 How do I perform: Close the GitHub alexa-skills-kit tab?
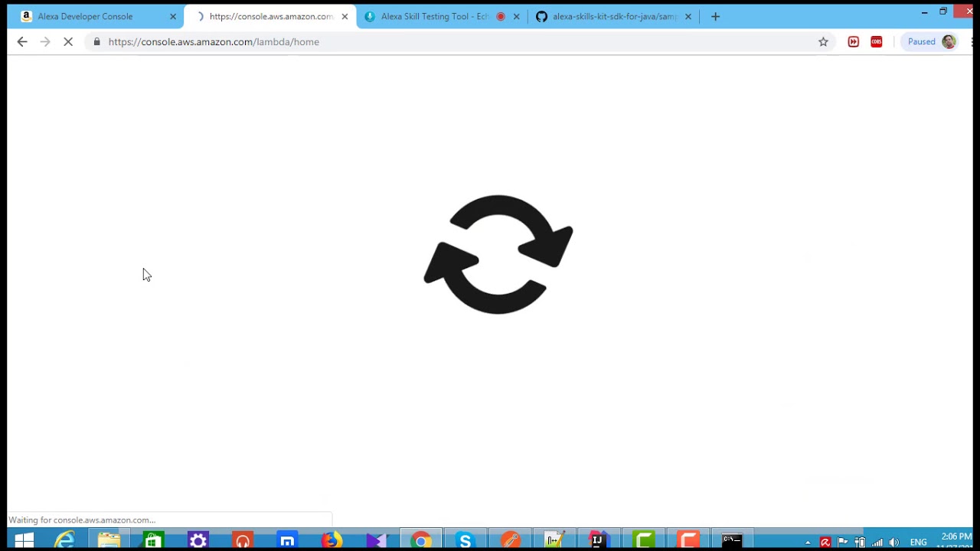[x=688, y=16]
